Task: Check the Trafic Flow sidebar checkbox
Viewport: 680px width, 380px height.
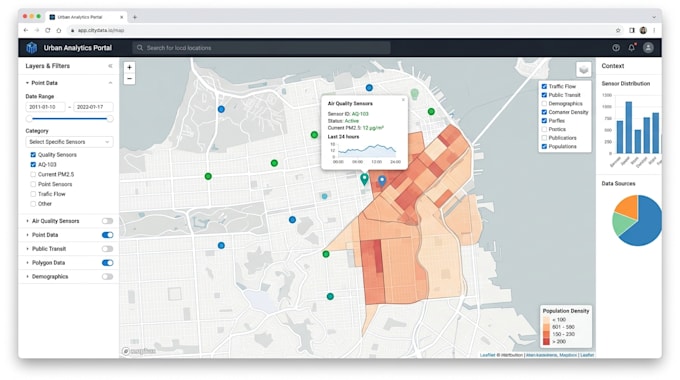Action: (x=33, y=194)
